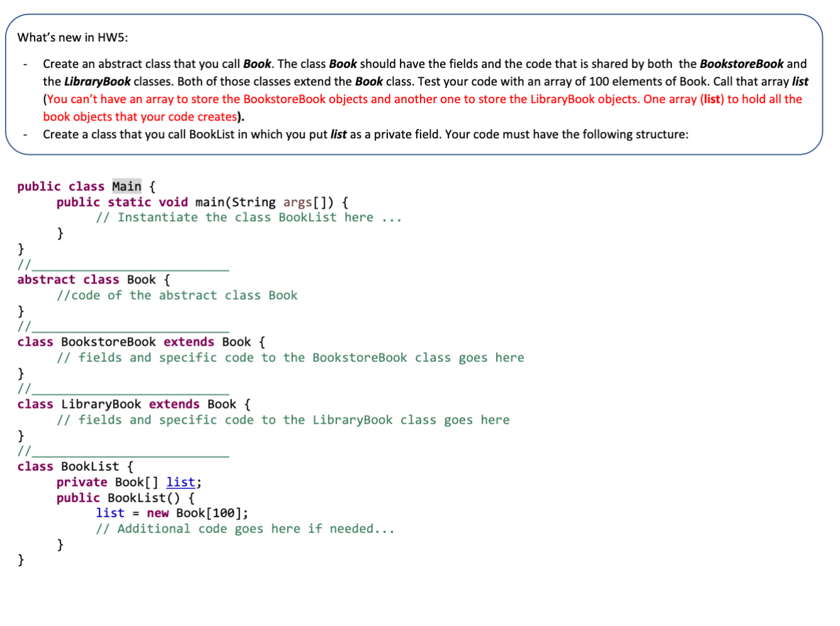Select the comment code of the abstract class Book
This screenshot has width=840, height=626.
(177, 295)
